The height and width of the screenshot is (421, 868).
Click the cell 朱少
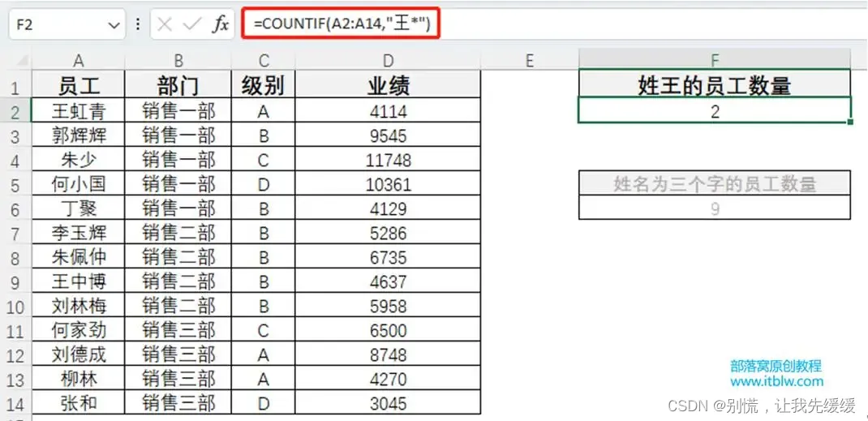pos(79,161)
